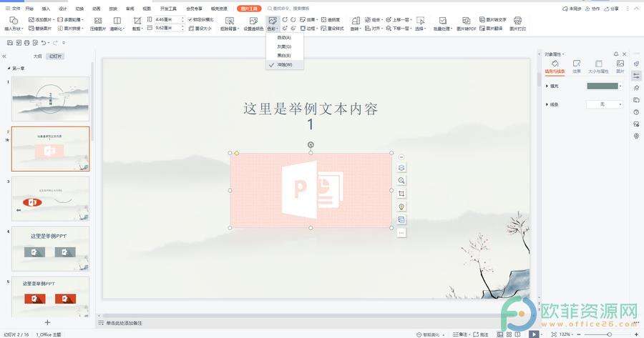Screen dimensions: 644x338
Task: Click 透明度 transparency button in ribbon
Action: pos(331,20)
